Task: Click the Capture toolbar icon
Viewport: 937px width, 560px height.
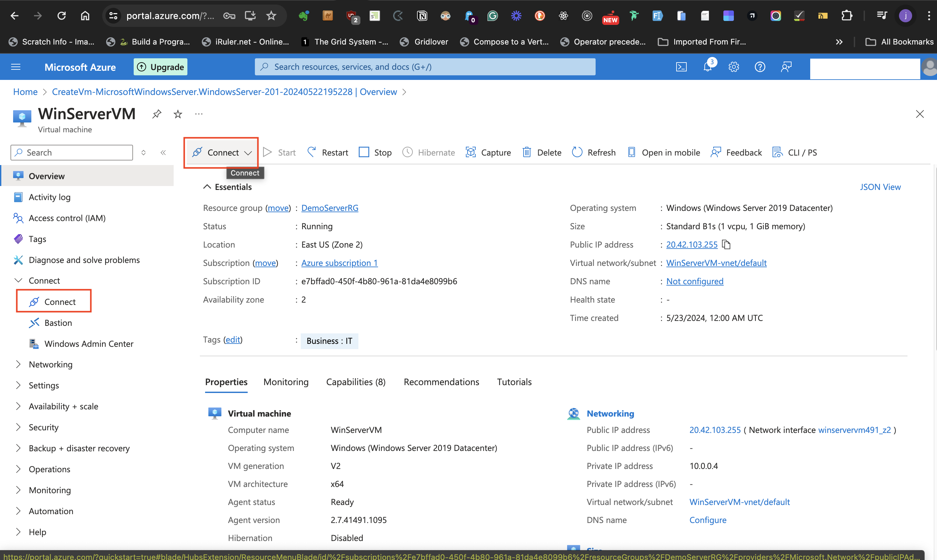Action: point(488,153)
